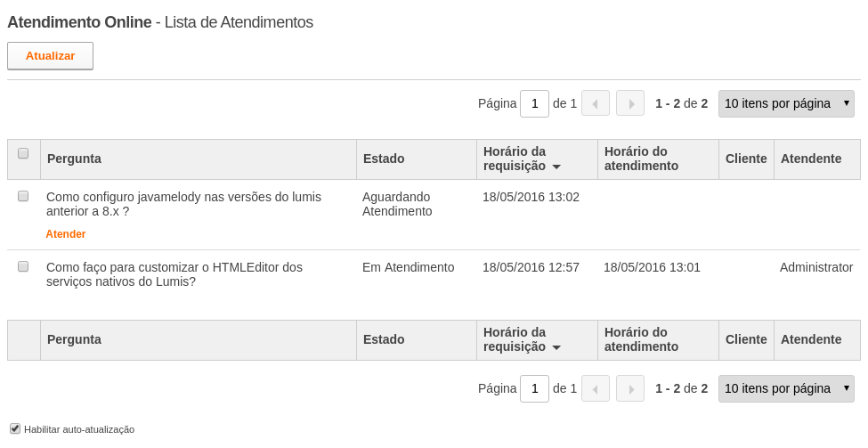
Task: Open bottom 10 itens por página dropdown
Action: (x=786, y=388)
